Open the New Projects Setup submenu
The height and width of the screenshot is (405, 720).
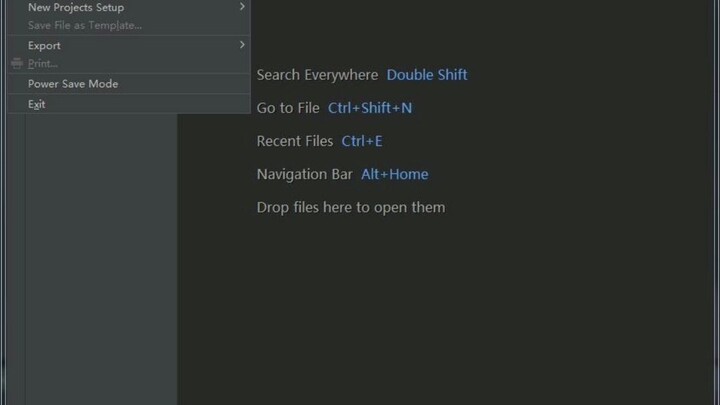tap(129, 7)
